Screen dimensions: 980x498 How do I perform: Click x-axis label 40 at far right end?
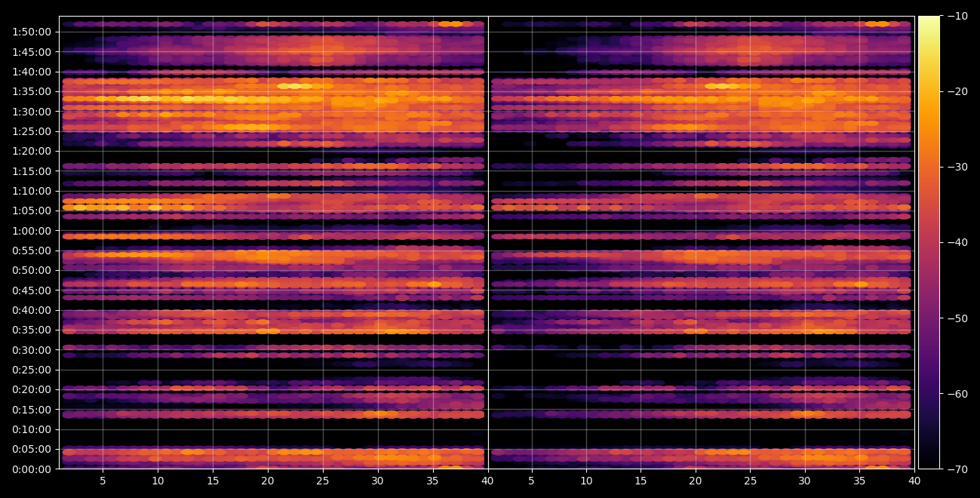[915, 481]
